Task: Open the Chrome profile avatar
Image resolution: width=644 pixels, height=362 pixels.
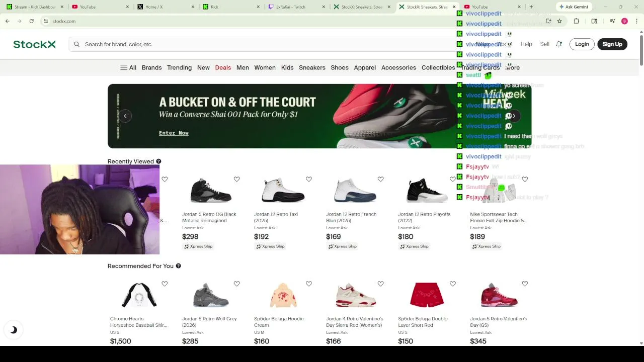Action: pyautogui.click(x=624, y=21)
